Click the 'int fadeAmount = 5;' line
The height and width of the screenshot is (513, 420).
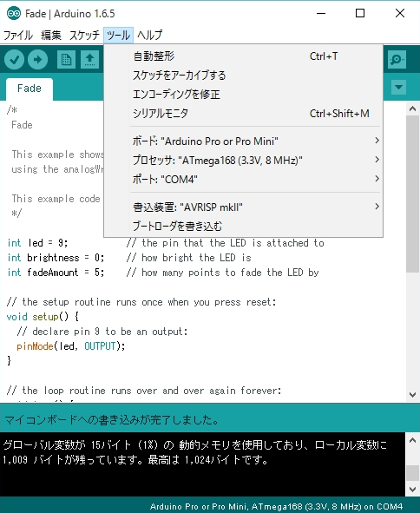[56, 273]
